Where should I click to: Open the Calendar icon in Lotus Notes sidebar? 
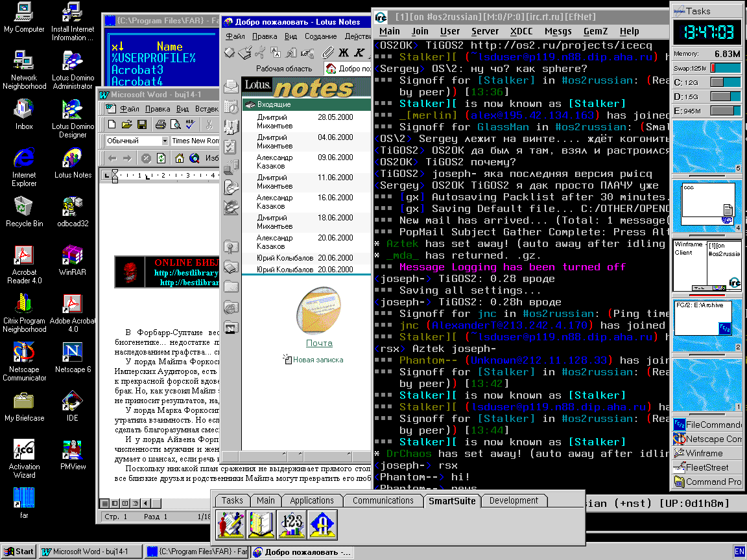point(231,107)
